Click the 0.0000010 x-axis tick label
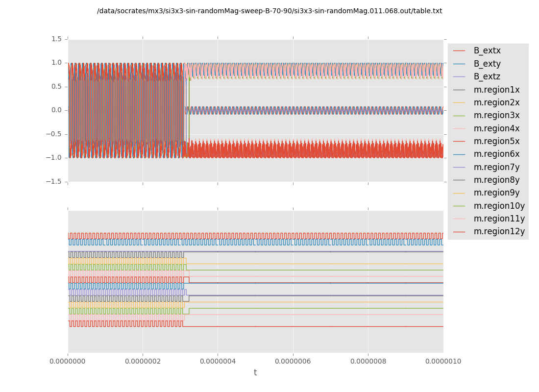The image size is (539, 392). click(x=442, y=361)
